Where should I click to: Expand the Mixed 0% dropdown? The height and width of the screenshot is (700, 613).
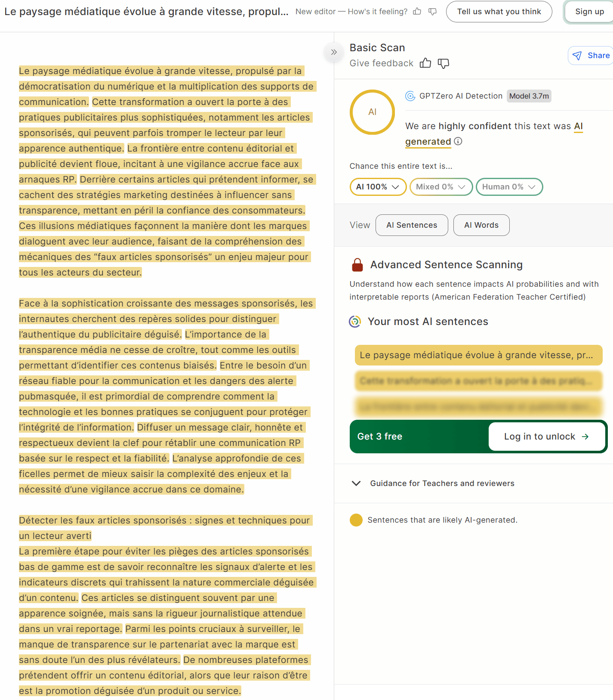pyautogui.click(x=441, y=187)
